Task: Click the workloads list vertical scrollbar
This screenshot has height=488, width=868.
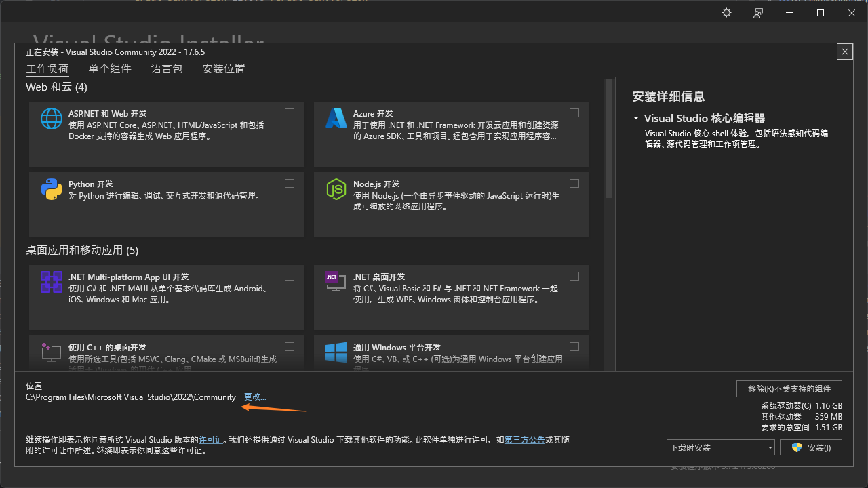Action: click(x=608, y=140)
